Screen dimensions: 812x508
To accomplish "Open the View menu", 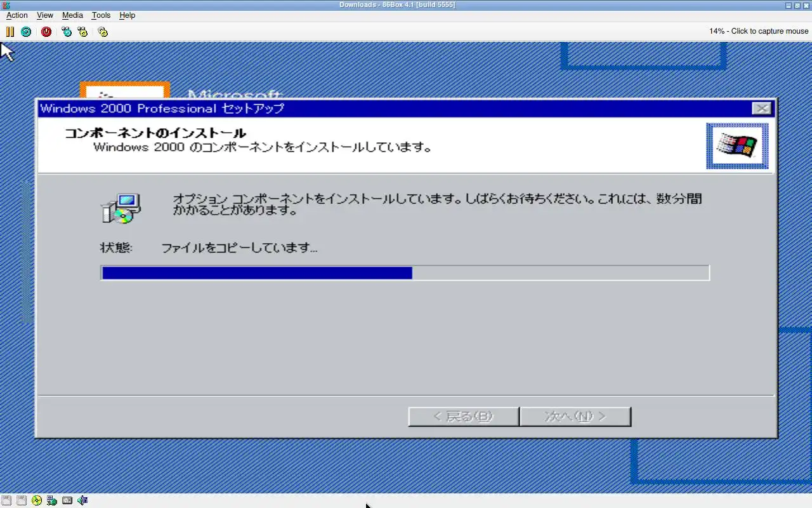I will coord(45,15).
